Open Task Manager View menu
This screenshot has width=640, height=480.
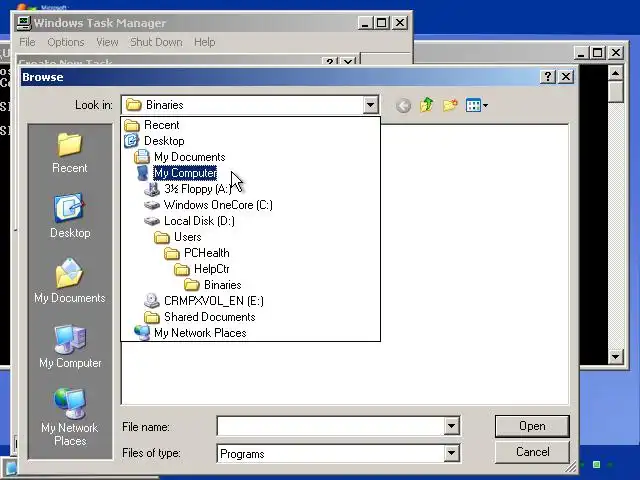tap(107, 42)
